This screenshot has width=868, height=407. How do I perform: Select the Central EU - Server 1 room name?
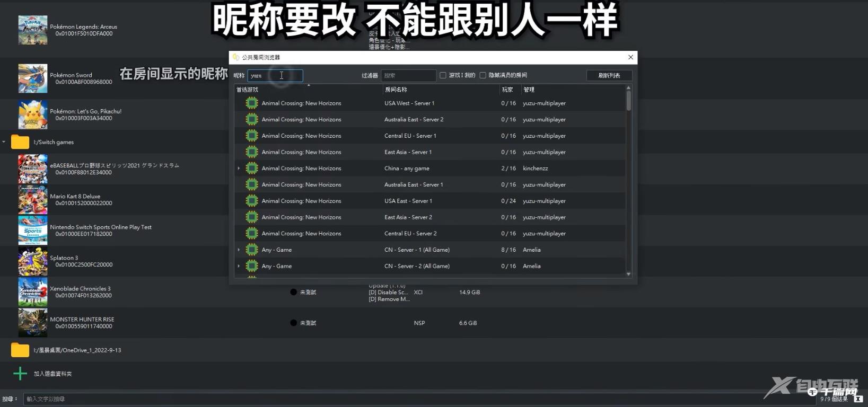[410, 136]
